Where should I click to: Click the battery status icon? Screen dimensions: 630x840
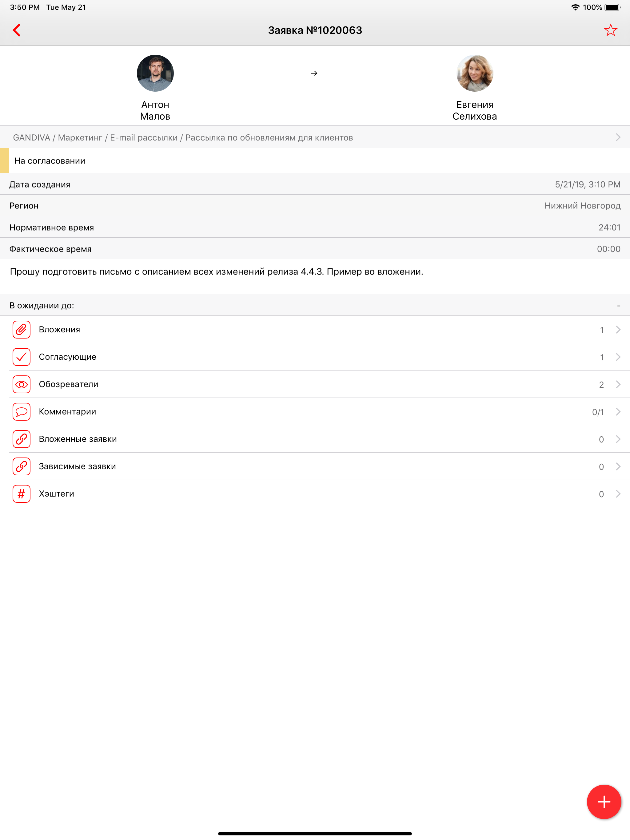pyautogui.click(x=612, y=7)
